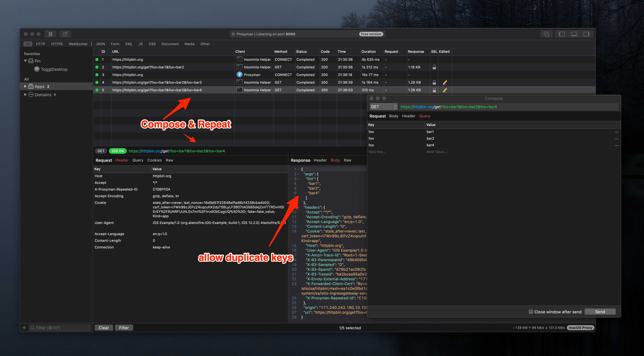Viewport: 644px width, 356px height.
Task: Click the plus icon beside the filter field
Action: click(x=24, y=328)
